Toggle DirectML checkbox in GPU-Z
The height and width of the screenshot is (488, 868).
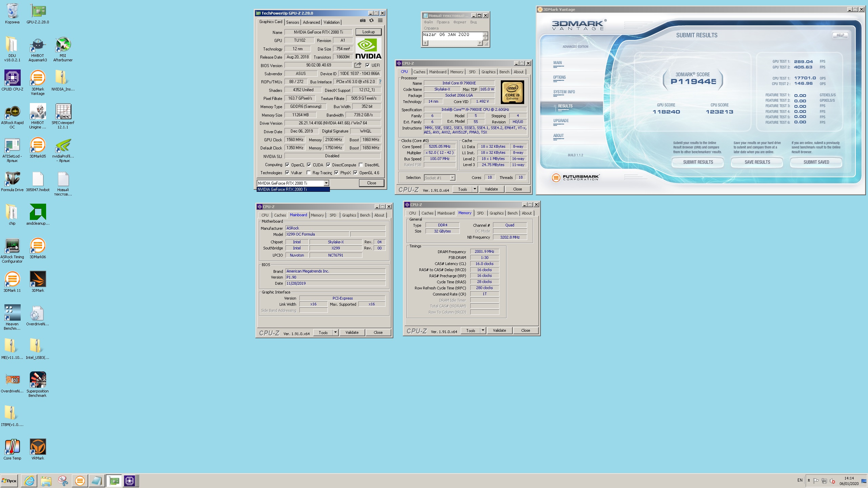tap(361, 165)
